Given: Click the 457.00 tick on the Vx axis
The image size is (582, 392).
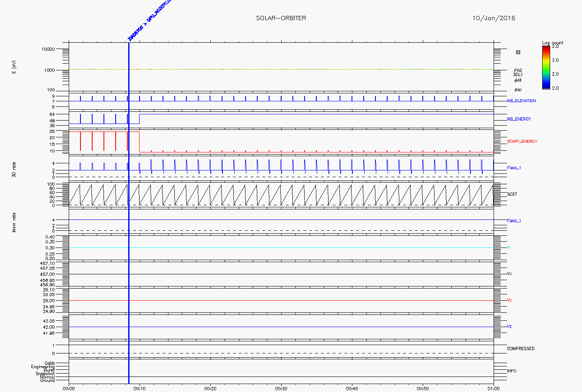Looking at the screenshot, I should tap(47, 274).
